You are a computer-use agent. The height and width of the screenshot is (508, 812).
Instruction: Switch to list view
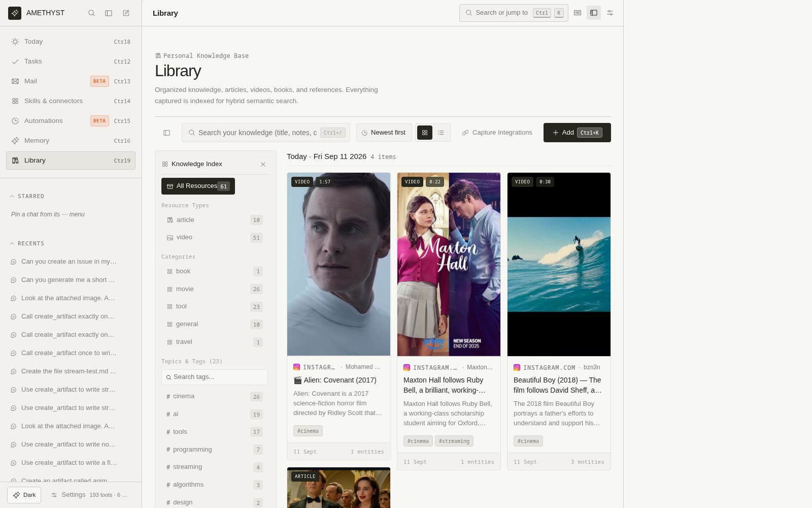click(x=441, y=133)
